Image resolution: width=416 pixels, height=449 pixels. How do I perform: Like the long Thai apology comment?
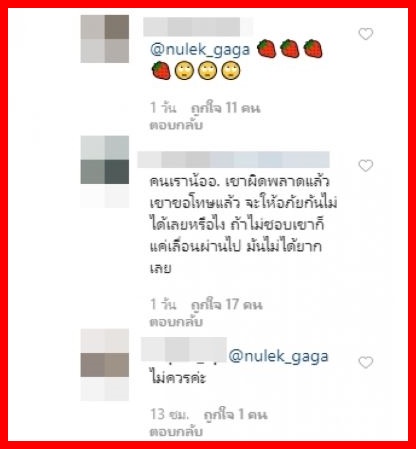pyautogui.click(x=366, y=166)
